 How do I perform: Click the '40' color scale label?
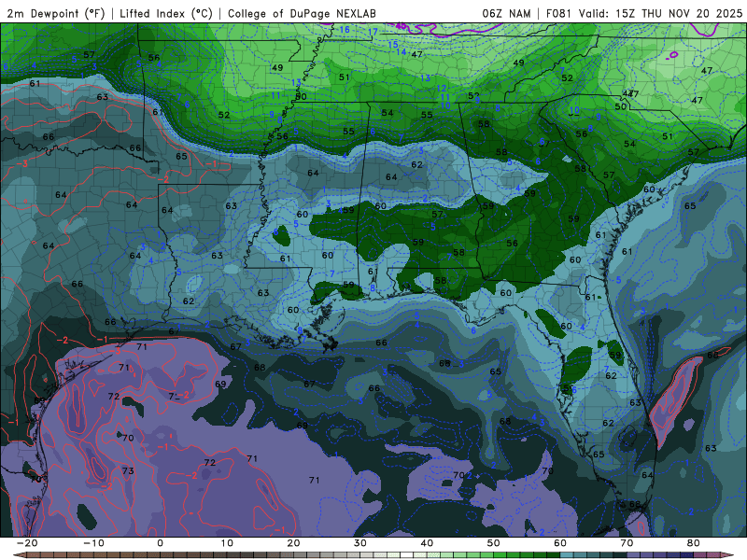(427, 543)
